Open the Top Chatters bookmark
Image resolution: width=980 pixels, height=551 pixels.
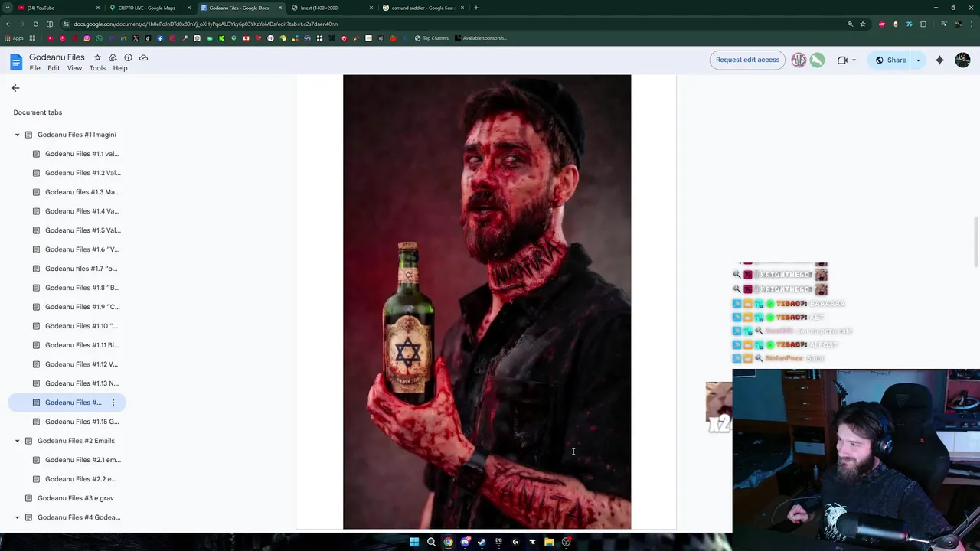click(432, 38)
